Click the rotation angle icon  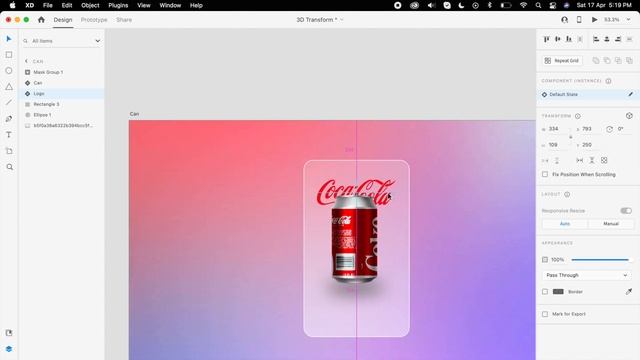coord(609,129)
